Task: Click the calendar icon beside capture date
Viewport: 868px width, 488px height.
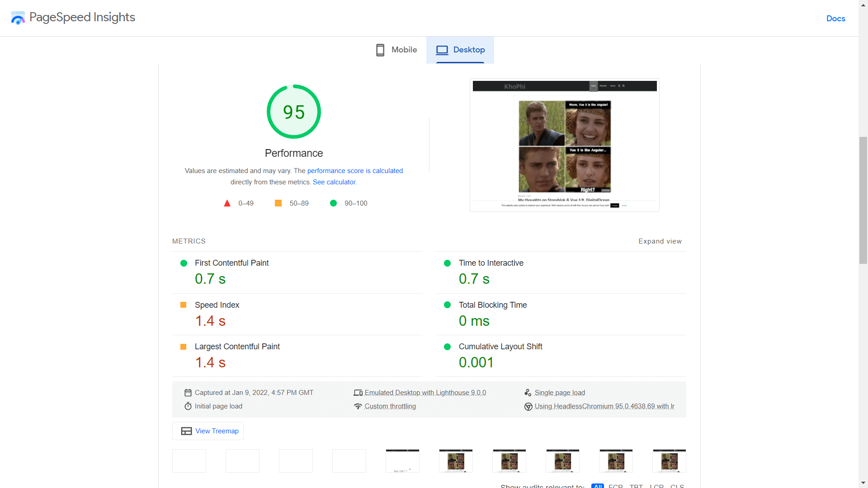Action: pos(188,393)
